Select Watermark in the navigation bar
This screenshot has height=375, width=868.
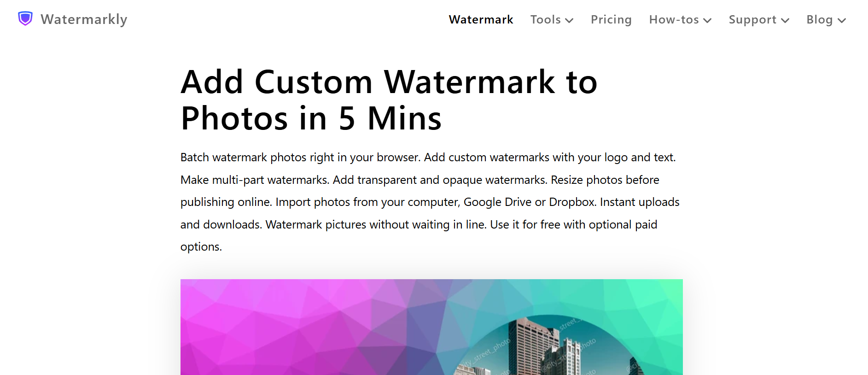coord(480,19)
